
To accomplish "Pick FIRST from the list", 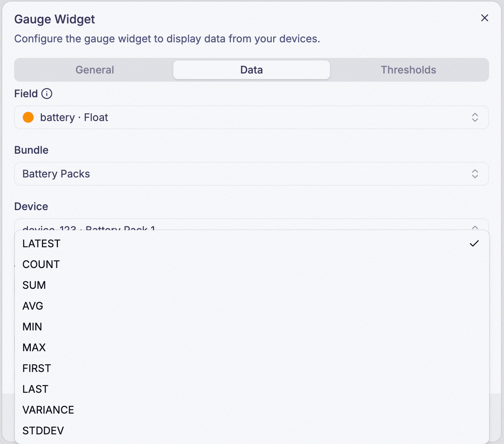I will tap(252, 368).
